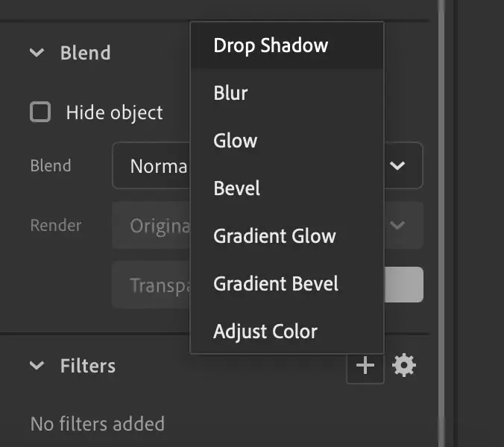504x447 pixels.
Task: Choose the Blur filter option
Action: point(230,93)
